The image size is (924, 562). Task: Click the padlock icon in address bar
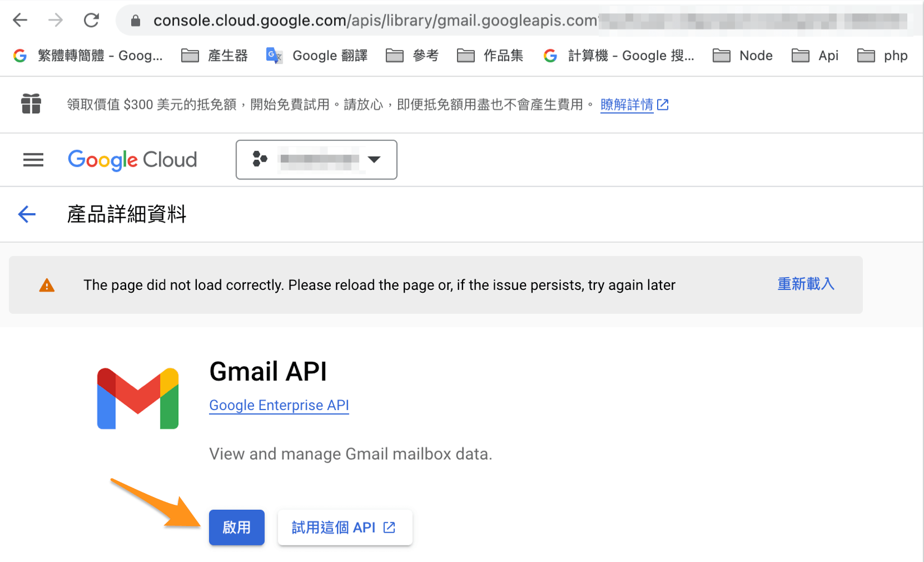[x=136, y=21]
